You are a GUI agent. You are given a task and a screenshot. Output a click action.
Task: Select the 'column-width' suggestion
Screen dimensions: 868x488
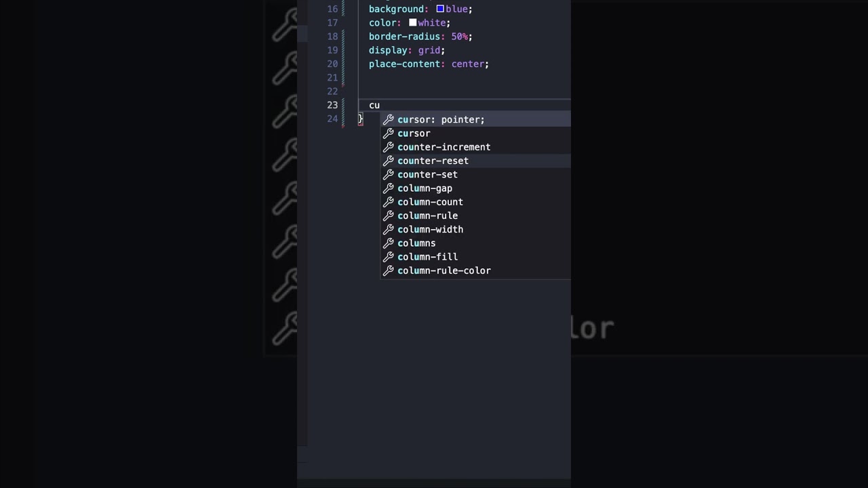click(x=475, y=229)
